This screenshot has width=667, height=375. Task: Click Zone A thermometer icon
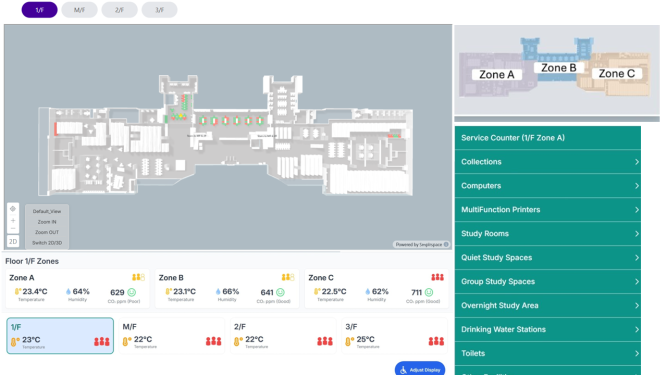point(17,292)
